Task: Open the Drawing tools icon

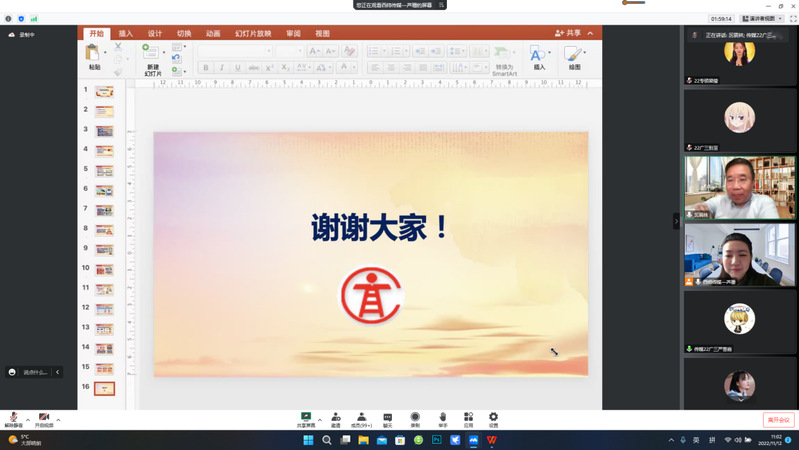Action: pyautogui.click(x=573, y=56)
